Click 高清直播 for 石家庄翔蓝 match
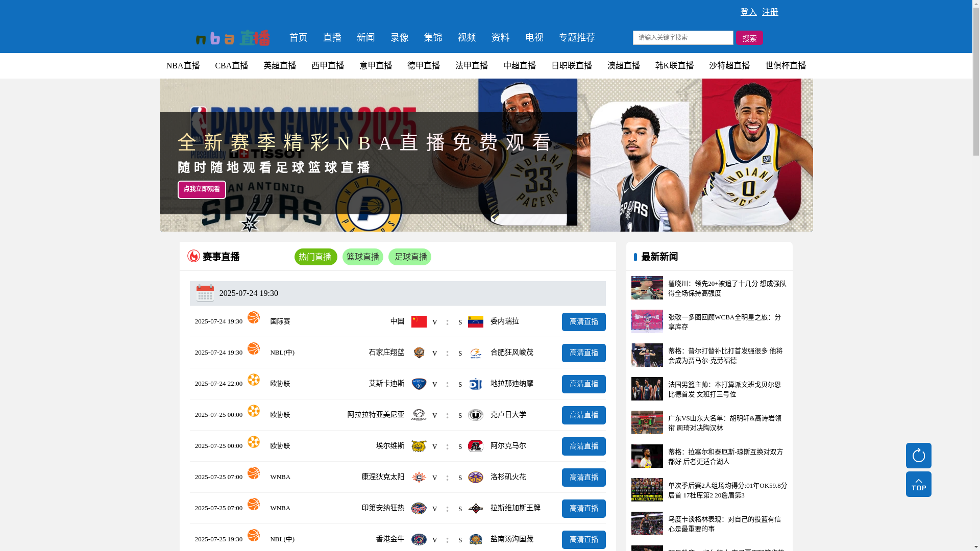The height and width of the screenshot is (551, 980). tap(584, 353)
